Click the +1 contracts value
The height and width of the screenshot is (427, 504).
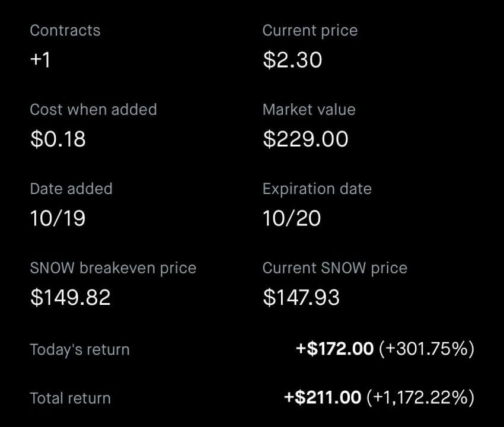pyautogui.click(x=40, y=60)
